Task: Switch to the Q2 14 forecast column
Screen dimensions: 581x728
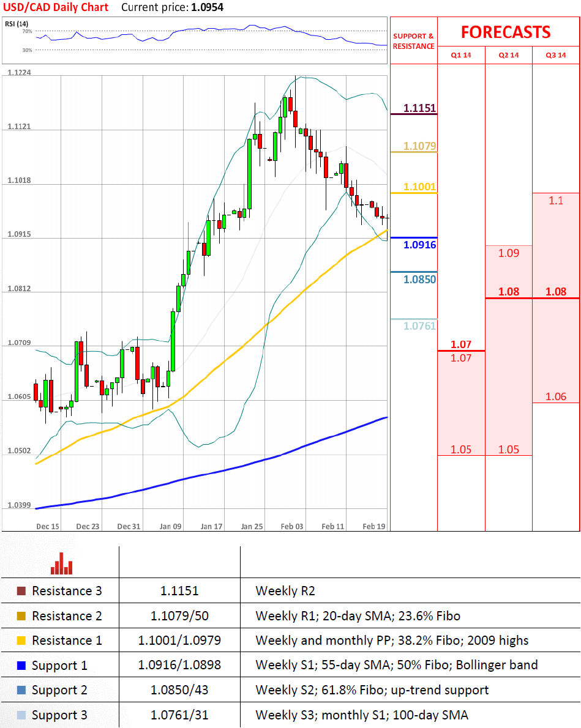Action: coord(508,55)
